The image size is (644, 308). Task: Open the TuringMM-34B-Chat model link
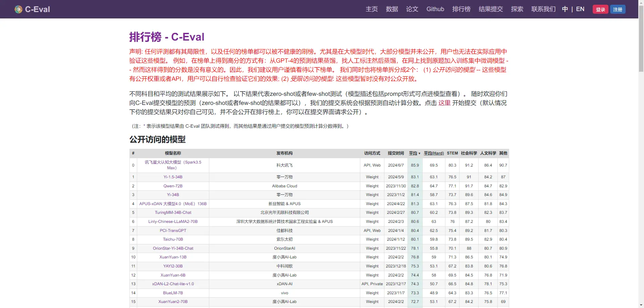pos(173,212)
